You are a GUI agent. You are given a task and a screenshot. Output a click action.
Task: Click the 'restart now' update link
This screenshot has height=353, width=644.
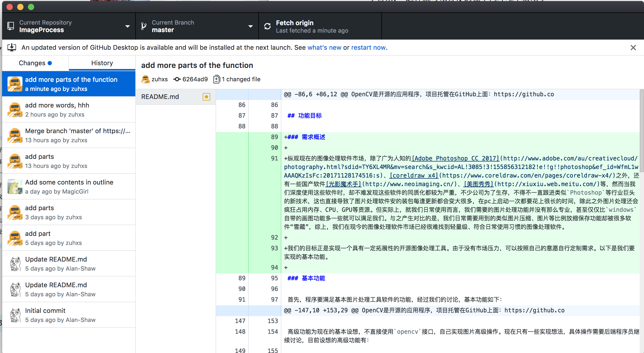[369, 47]
